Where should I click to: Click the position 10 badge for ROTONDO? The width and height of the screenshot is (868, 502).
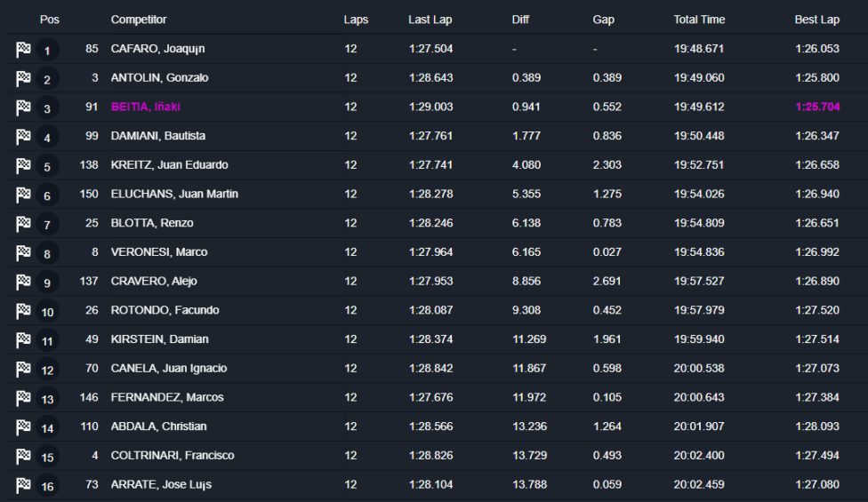tap(48, 312)
